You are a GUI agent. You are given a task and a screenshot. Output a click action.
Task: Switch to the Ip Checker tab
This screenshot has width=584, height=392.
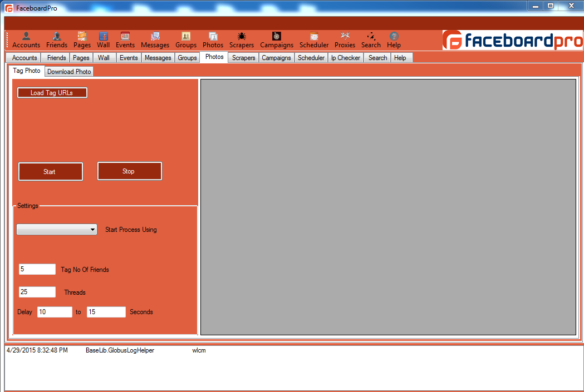pos(346,58)
